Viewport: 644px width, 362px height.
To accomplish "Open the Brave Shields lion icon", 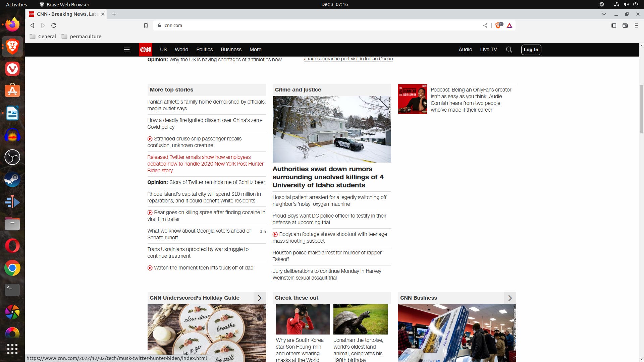I will click(499, 25).
